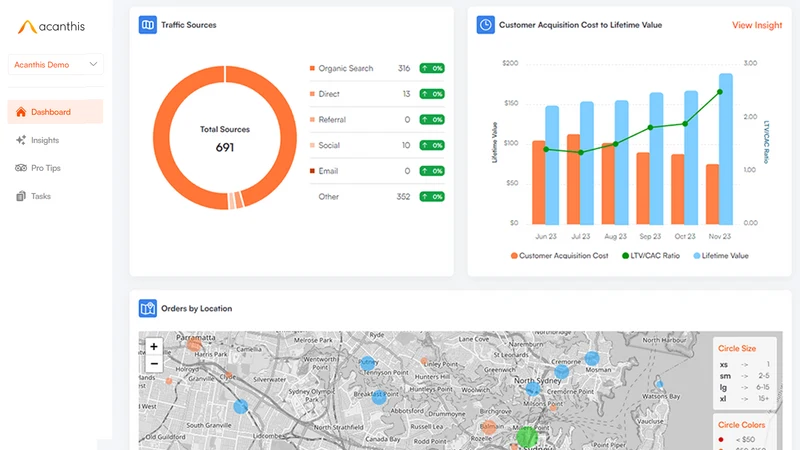The image size is (800, 450).
Task: Click the Jul 23 axis label
Action: 581,236
